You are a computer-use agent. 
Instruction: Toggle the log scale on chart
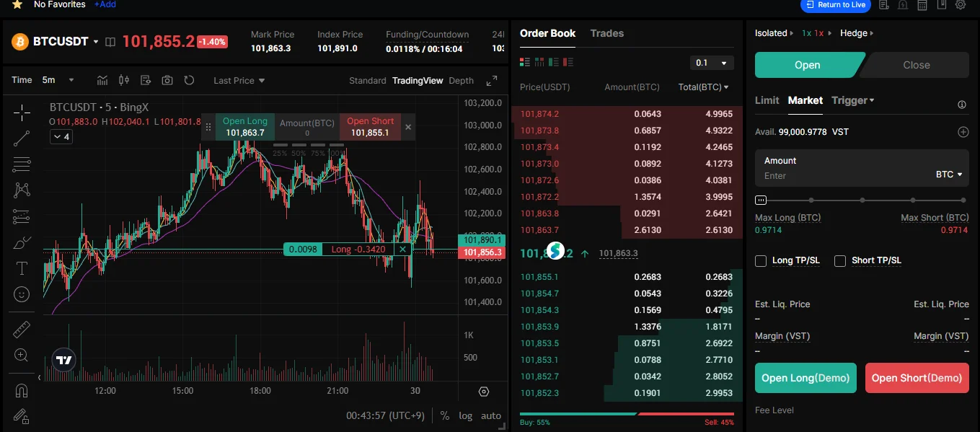[x=465, y=416]
